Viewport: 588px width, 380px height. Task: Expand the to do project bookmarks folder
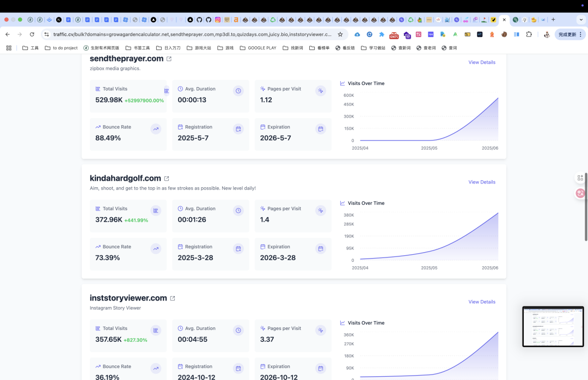tap(61, 48)
